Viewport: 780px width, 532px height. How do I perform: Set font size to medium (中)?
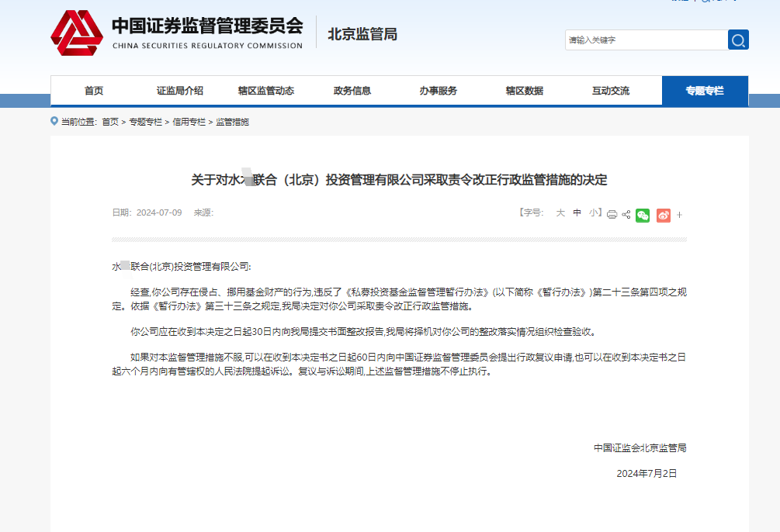[x=577, y=212]
